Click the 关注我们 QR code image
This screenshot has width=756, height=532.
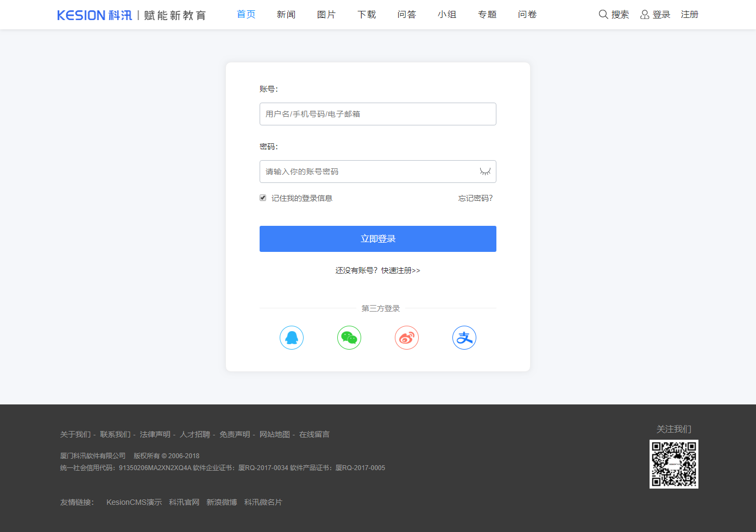674,464
